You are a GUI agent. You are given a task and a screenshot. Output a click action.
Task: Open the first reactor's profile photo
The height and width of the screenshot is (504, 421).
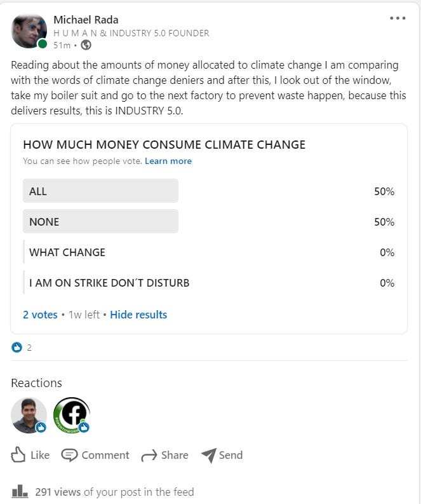[x=29, y=415]
